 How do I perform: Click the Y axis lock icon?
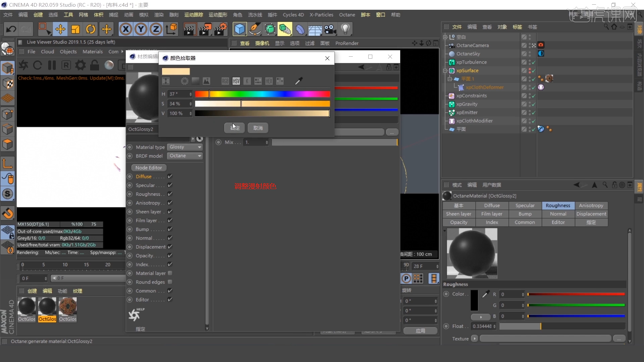tap(141, 29)
